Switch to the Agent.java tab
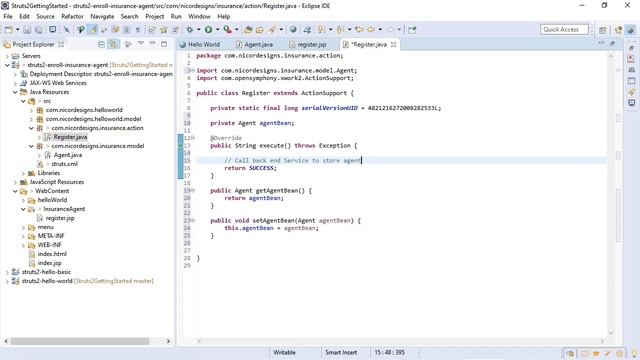 click(255, 44)
